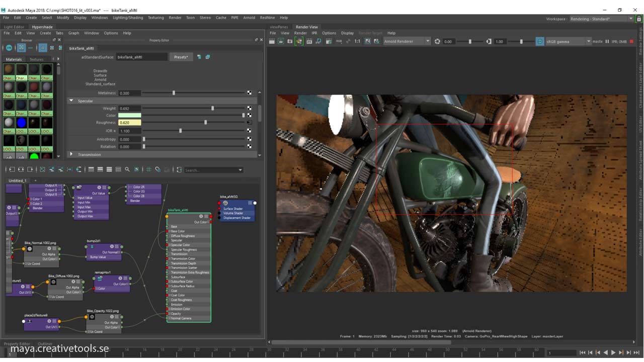The width and height of the screenshot is (644, 362).
Task: Click the Specular Color swatch
Action: coord(129,115)
